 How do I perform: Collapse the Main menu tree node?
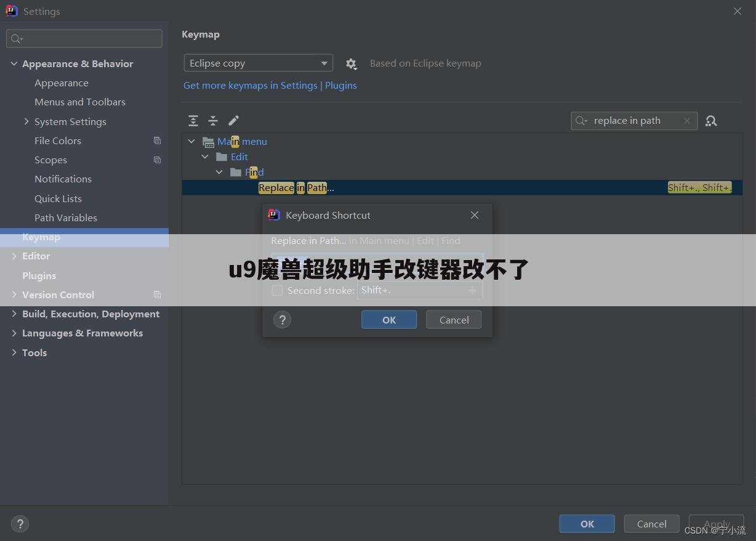tap(191, 142)
